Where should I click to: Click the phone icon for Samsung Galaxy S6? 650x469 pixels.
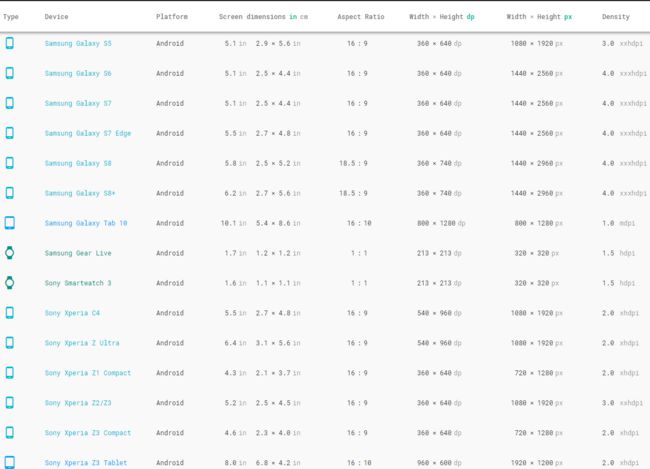pyautogui.click(x=10, y=73)
